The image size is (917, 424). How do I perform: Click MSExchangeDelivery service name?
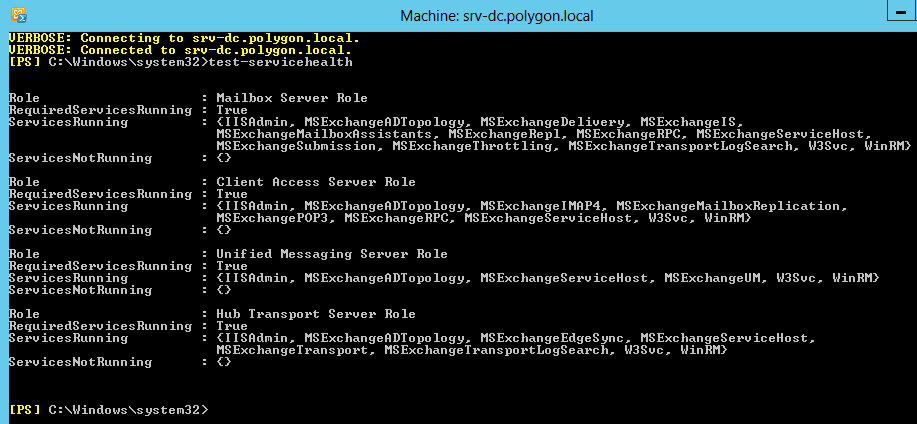552,122
